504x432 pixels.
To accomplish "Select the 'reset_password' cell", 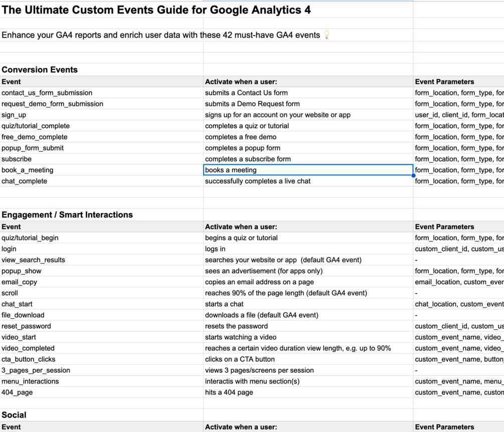I will [26, 326].
